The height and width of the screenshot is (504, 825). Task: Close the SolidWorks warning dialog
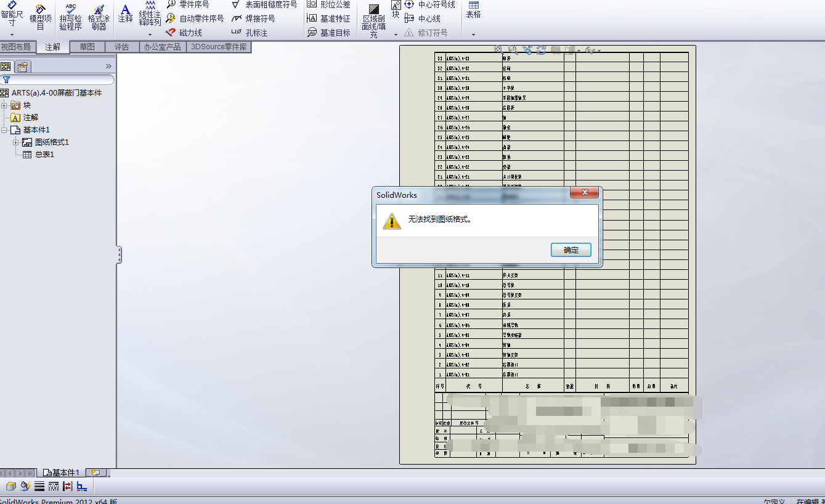click(x=585, y=193)
